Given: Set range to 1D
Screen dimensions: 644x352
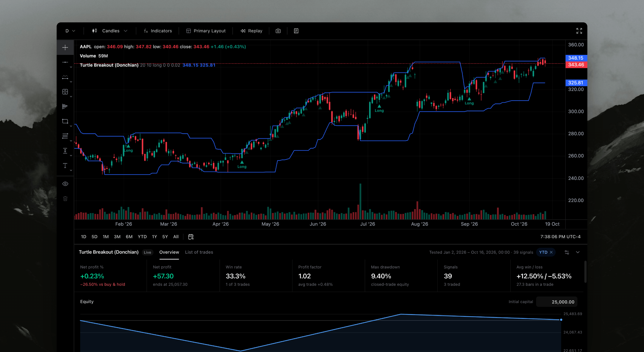Looking at the screenshot, I should click(x=83, y=237).
